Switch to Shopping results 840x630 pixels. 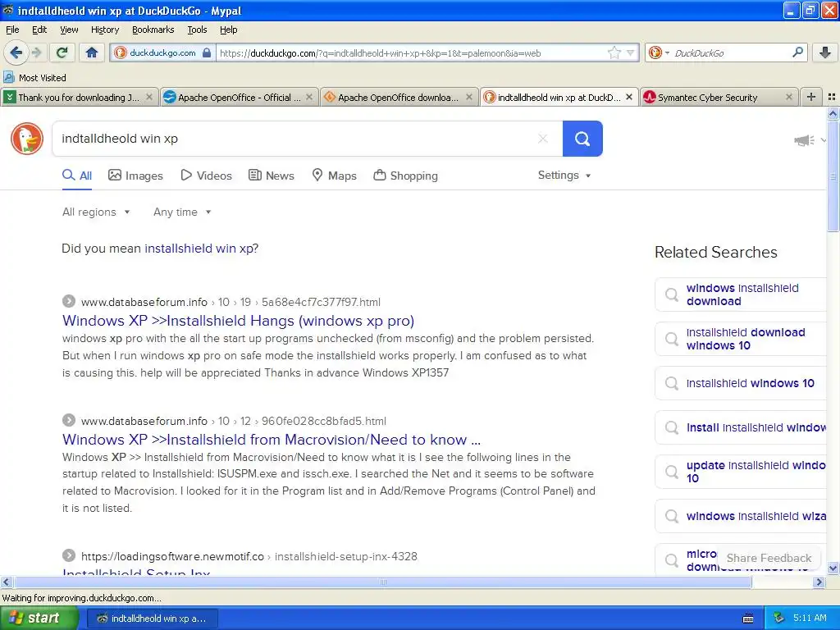(405, 176)
